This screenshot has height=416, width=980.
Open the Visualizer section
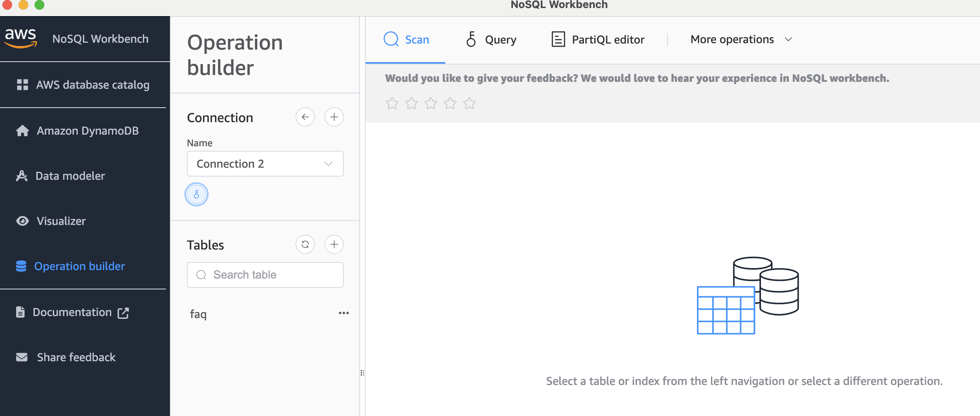click(51, 221)
